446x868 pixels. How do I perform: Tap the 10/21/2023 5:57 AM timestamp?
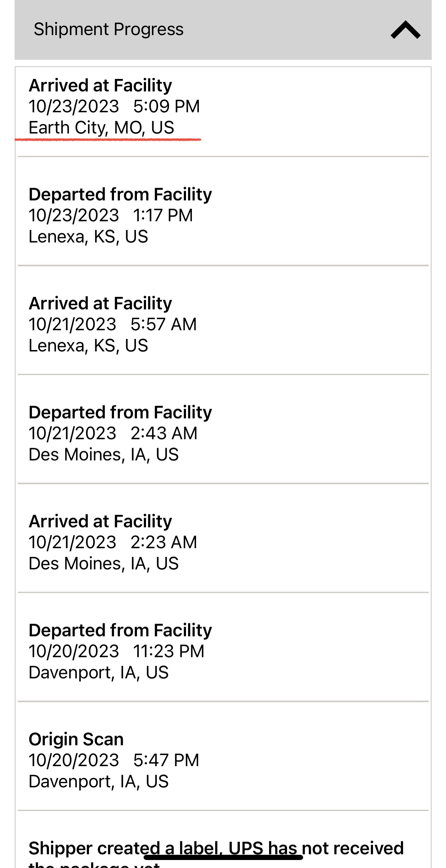[x=113, y=324]
